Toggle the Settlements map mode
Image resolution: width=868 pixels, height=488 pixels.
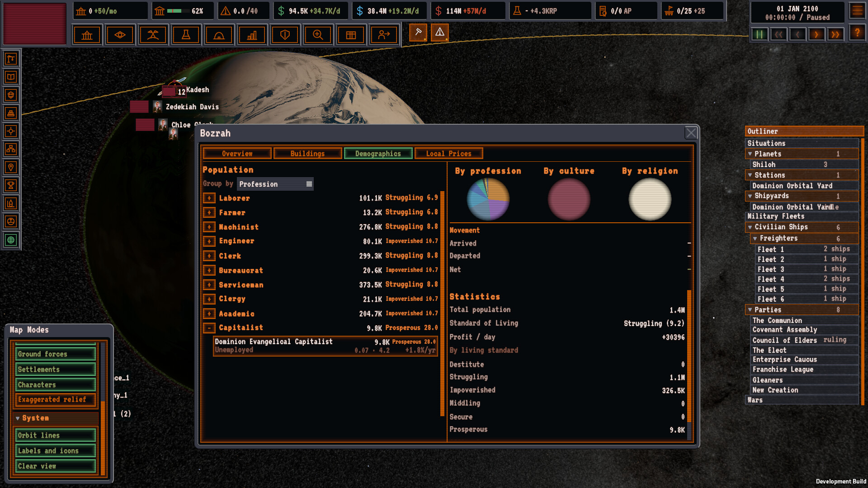pyautogui.click(x=56, y=370)
